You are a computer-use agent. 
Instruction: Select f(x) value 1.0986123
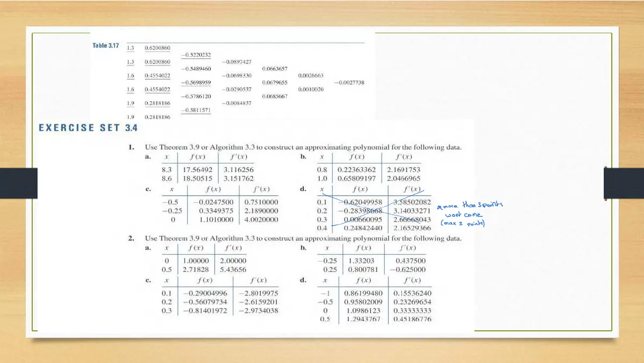364,310
